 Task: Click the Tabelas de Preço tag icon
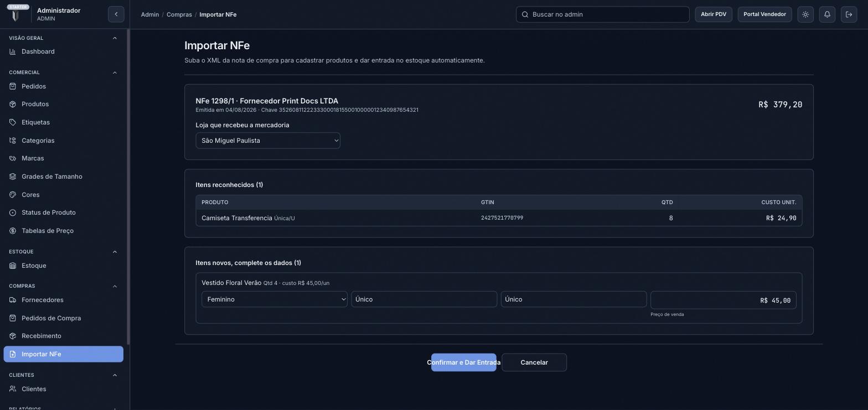pos(13,231)
